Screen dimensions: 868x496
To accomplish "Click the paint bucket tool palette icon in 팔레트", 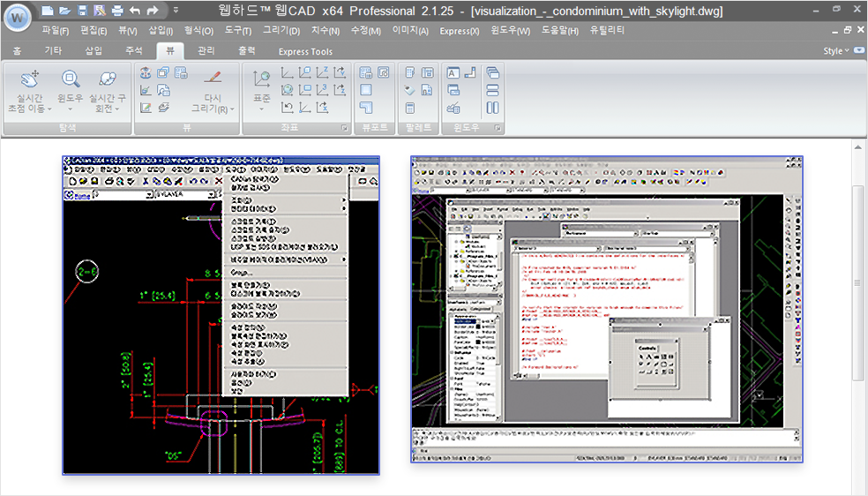I will [410, 90].
